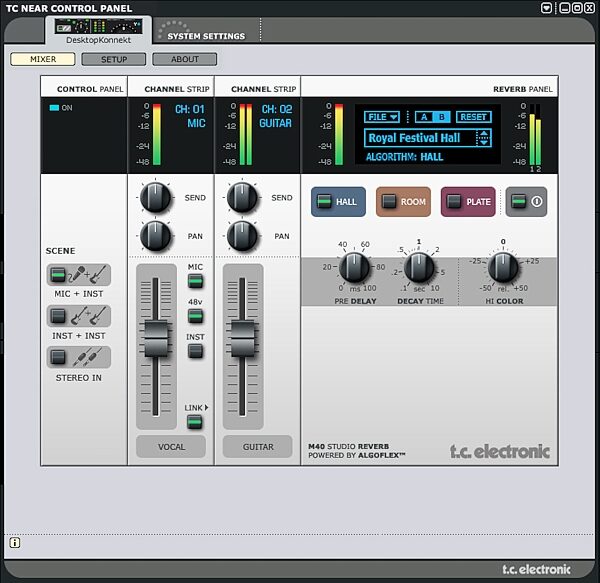
Task: Click the reverb RESET button
Action: click(x=473, y=117)
